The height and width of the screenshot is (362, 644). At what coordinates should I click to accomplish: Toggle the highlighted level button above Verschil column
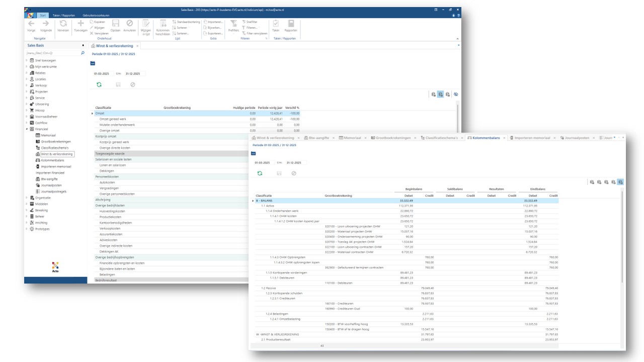(440, 94)
